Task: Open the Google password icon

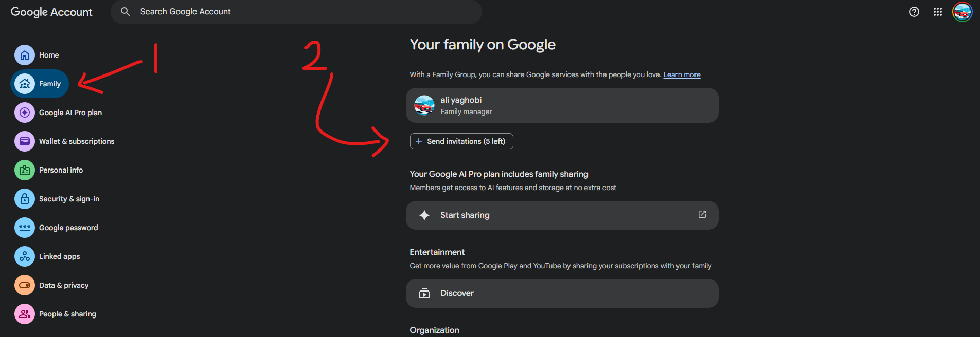Action: coord(25,228)
